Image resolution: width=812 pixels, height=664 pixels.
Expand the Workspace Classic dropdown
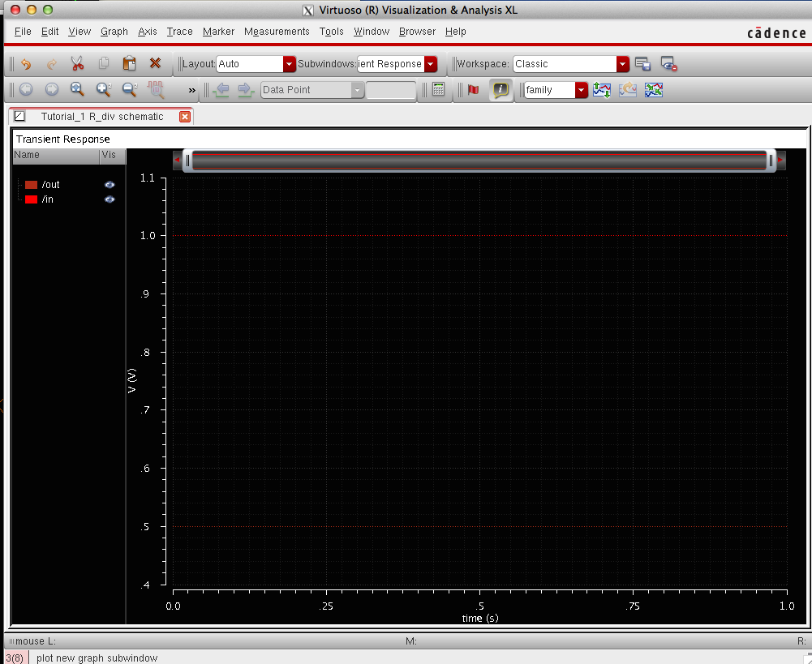[622, 64]
